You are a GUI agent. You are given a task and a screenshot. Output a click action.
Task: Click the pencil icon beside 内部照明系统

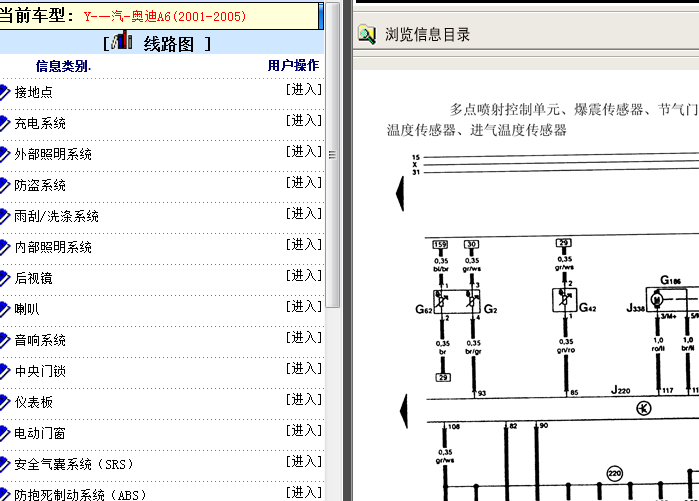4,247
